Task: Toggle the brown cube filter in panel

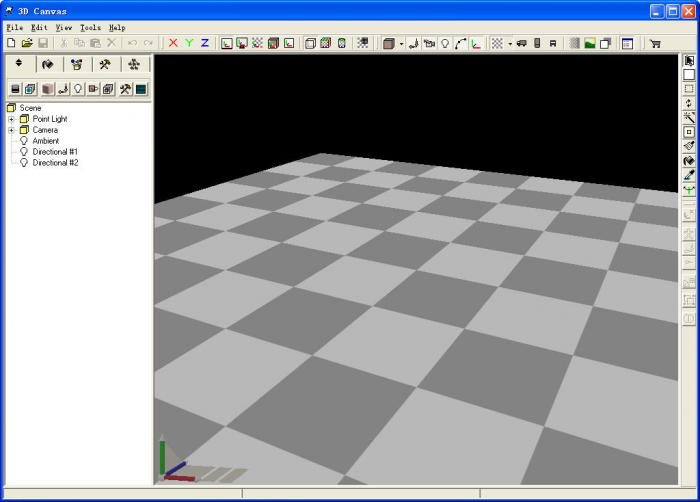Action: (x=47, y=89)
